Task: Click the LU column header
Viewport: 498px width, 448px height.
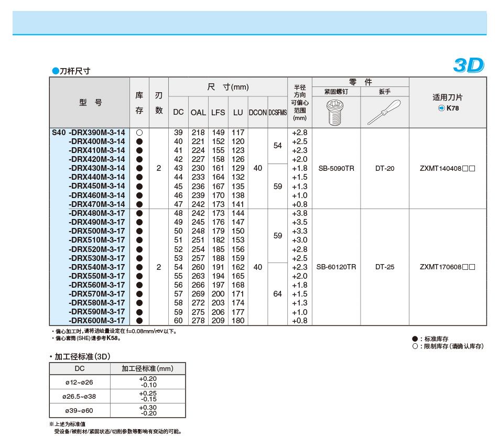Action: (x=238, y=113)
